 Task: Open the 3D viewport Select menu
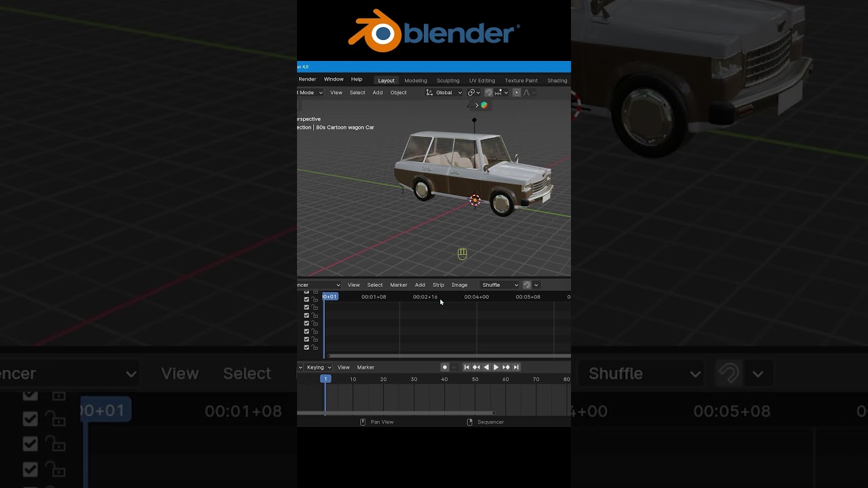click(x=357, y=93)
